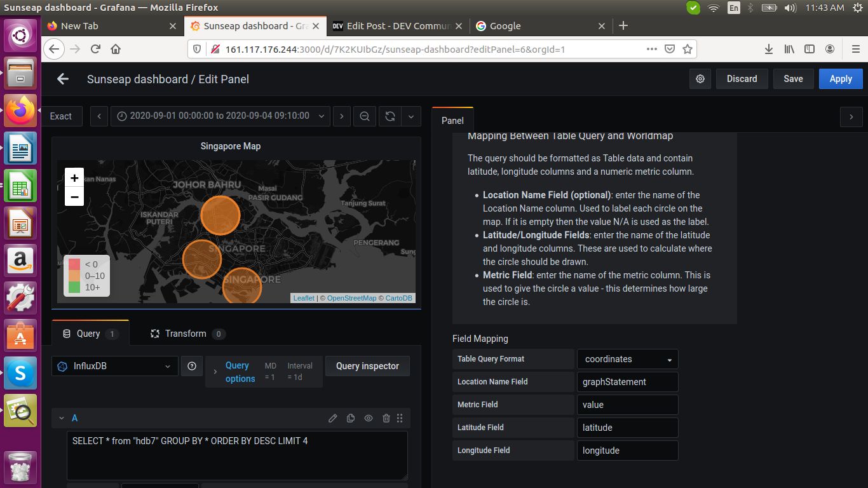Delete query A using the trash icon

point(386,418)
